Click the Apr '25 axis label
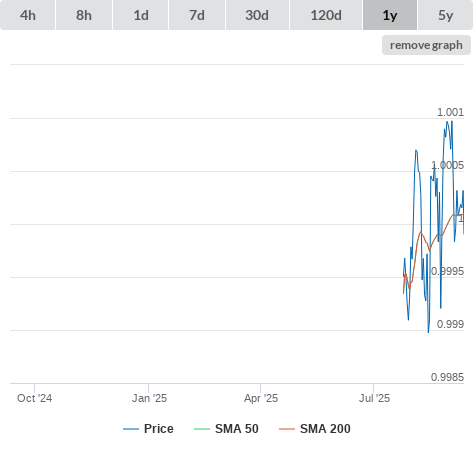 261,398
